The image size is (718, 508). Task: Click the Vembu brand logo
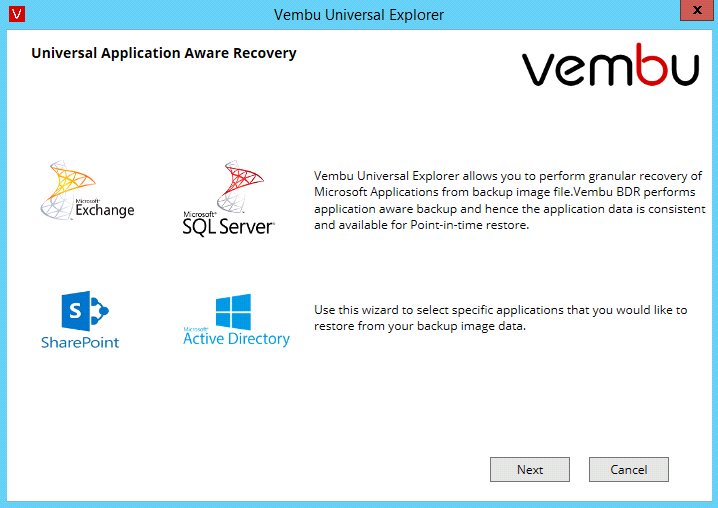coord(610,65)
